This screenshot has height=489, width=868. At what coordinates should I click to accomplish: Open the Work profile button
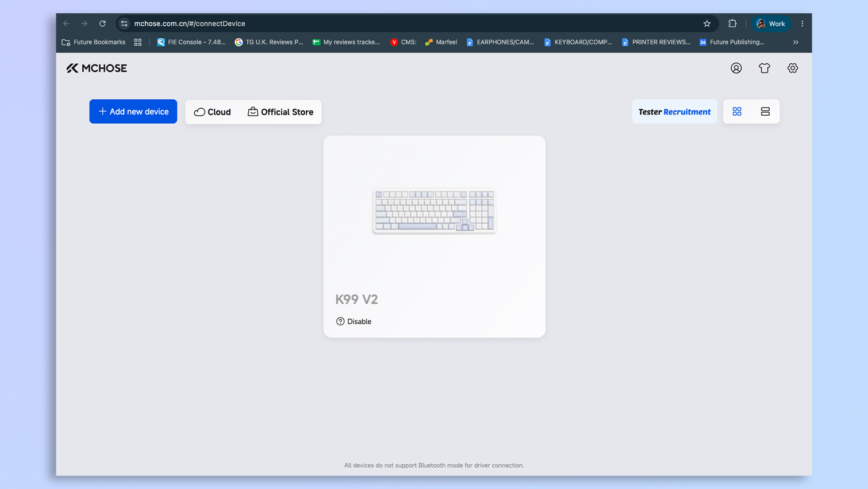pyautogui.click(x=771, y=24)
